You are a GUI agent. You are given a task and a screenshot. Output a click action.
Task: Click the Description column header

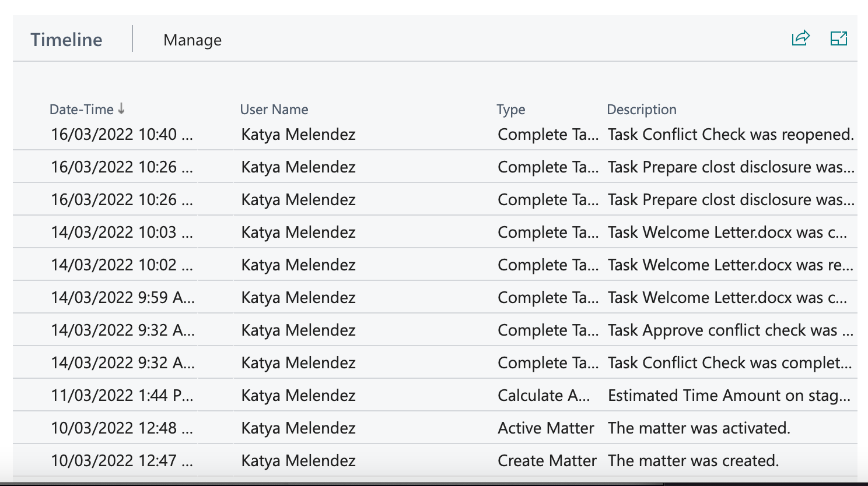click(642, 109)
